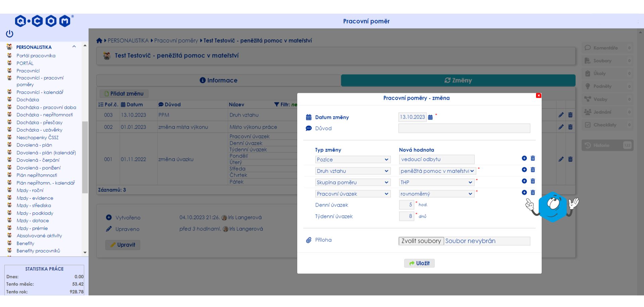Click the Filtr funnel in table header
Viewport: 644px width, 307px height.
[277, 104]
